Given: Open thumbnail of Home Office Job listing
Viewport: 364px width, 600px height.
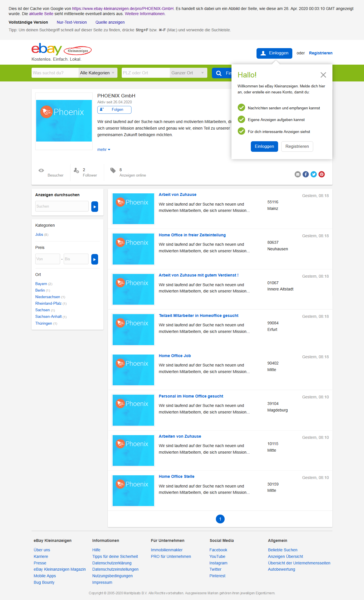Looking at the screenshot, I should 133,370.
